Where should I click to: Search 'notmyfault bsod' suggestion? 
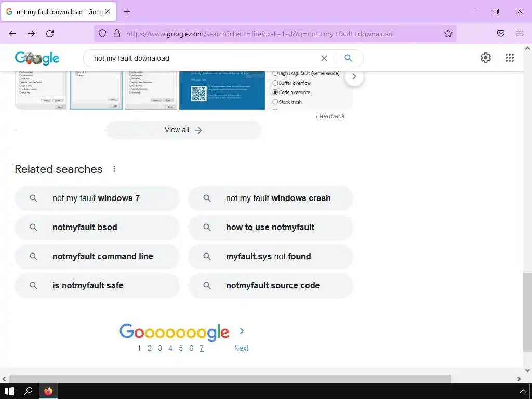[97, 227]
